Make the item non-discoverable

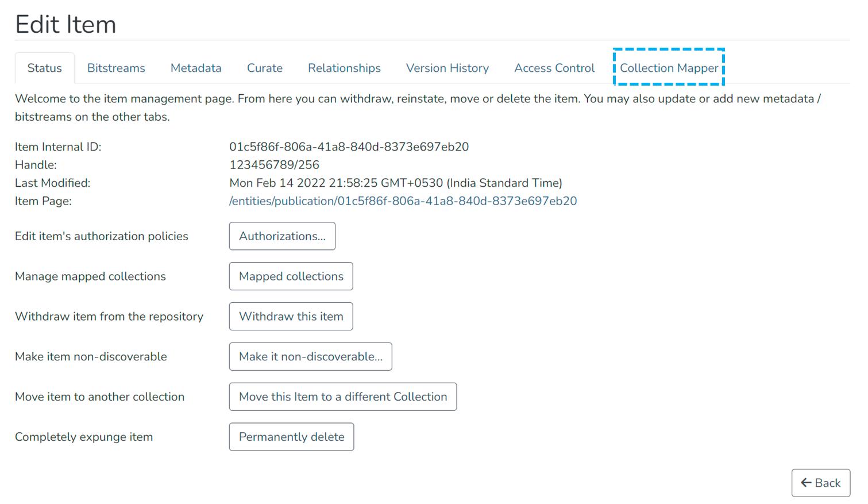tap(310, 356)
